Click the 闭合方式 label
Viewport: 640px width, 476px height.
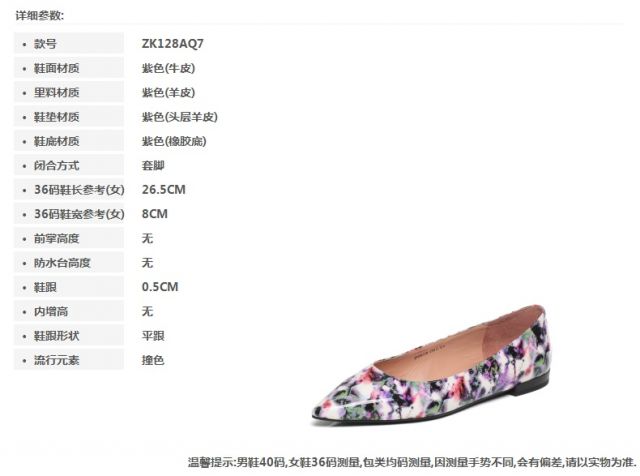click(56, 166)
